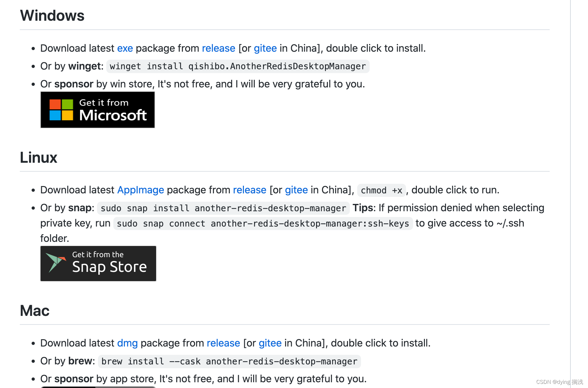Image resolution: width=588 pixels, height=388 pixels.
Task: Click the bold sponsor word under Windows
Action: pos(74,84)
